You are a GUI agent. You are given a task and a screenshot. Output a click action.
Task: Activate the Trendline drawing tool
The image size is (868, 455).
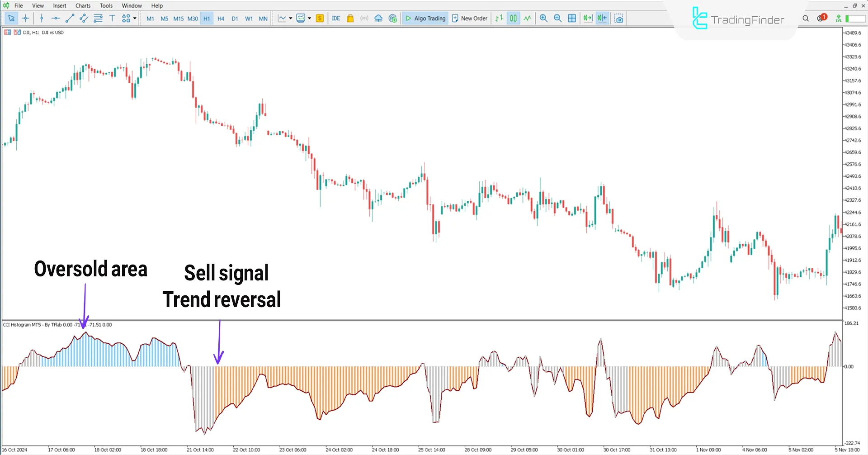point(69,18)
